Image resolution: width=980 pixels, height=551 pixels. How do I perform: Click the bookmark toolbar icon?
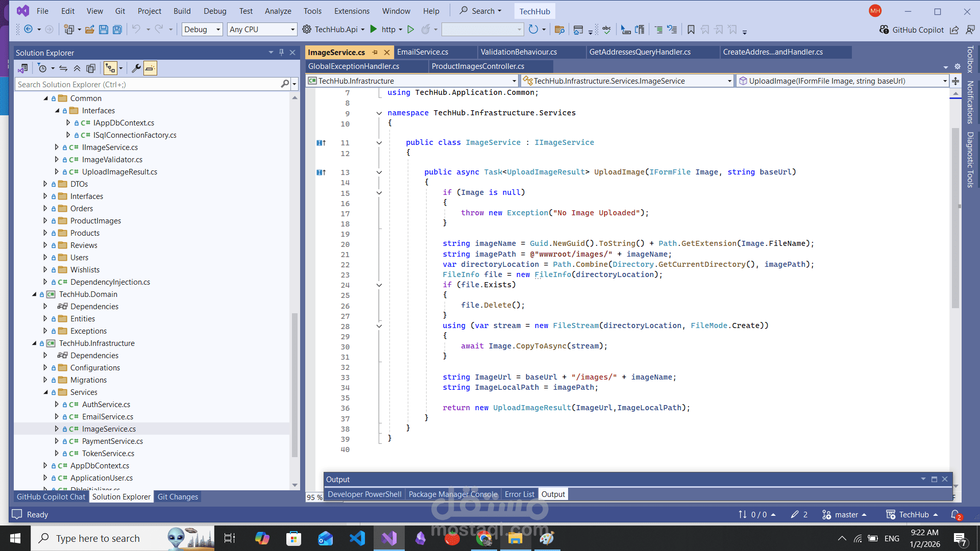[691, 30]
